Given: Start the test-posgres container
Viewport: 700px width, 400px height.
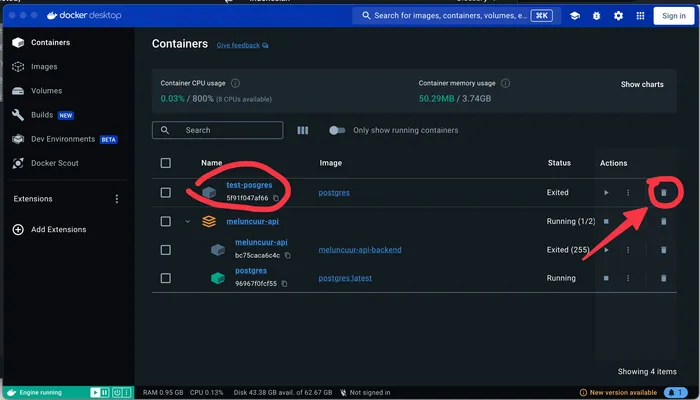Looking at the screenshot, I should [606, 192].
